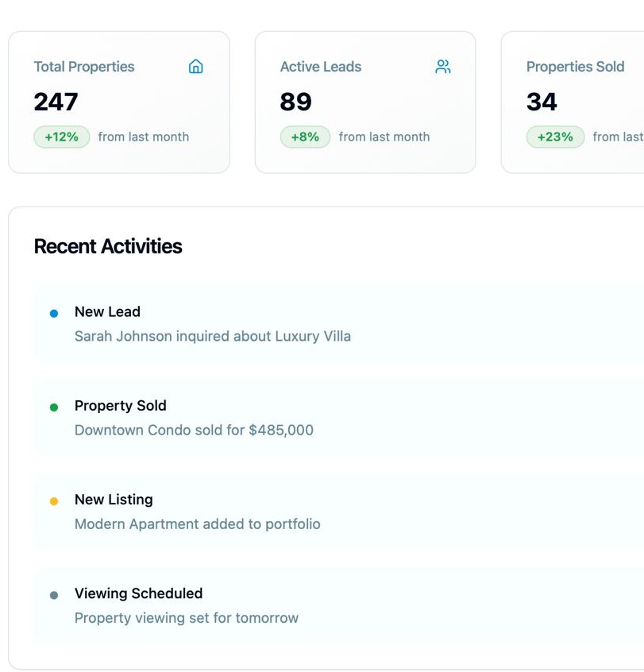Open Sarah Johnson's Luxury Villa inquiry
This screenshot has height=672, width=644.
213,336
